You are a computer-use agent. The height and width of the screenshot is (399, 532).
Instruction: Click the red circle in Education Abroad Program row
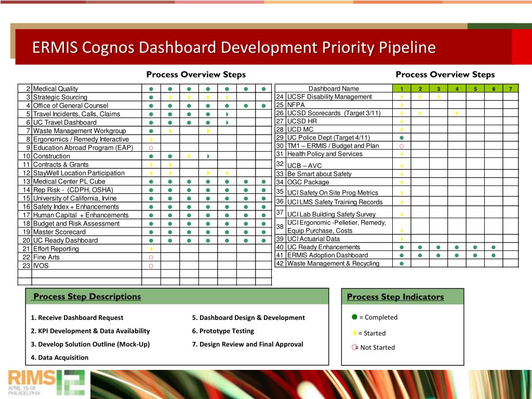151,148
